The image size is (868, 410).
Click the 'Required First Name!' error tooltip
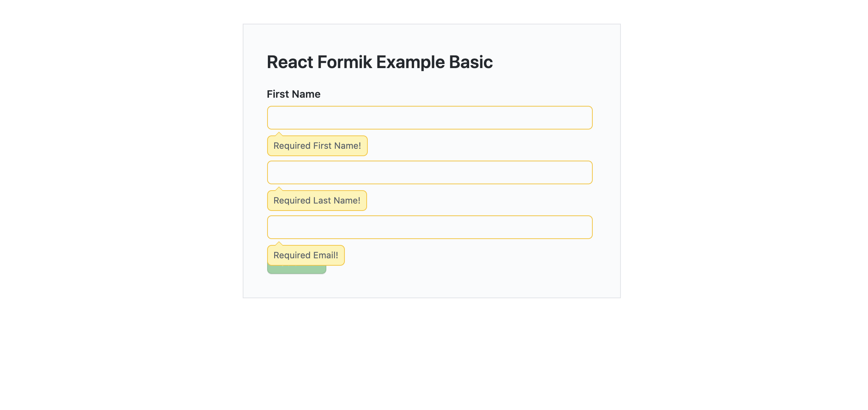pyautogui.click(x=317, y=146)
